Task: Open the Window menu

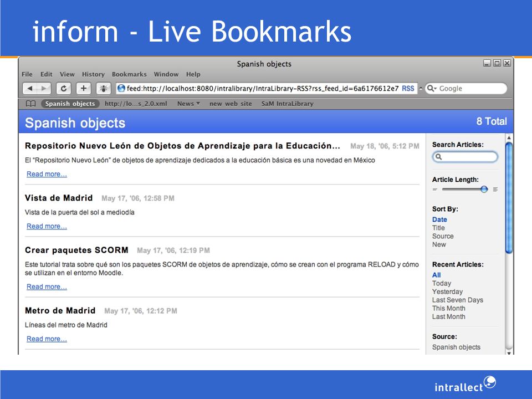Action: [166, 74]
